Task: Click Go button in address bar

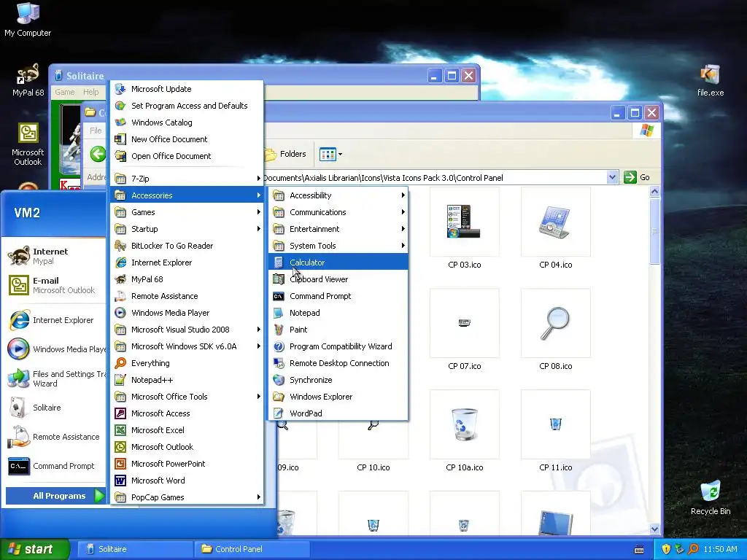Action: click(x=637, y=177)
